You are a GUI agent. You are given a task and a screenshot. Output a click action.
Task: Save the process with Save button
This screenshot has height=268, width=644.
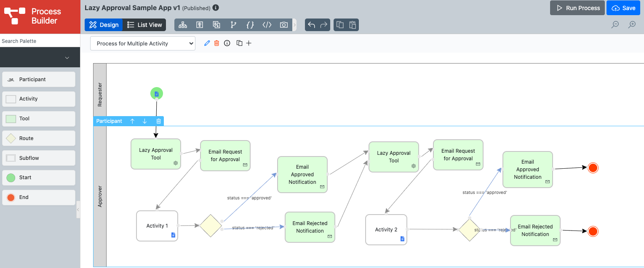pyautogui.click(x=623, y=8)
